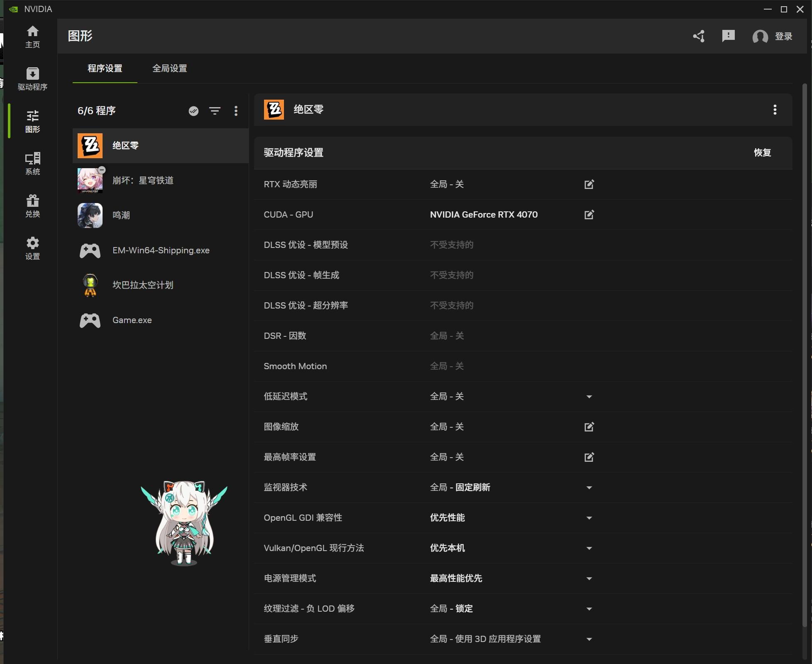812x664 pixels.
Task: Open the 电源管理模式 dropdown
Action: 589,578
